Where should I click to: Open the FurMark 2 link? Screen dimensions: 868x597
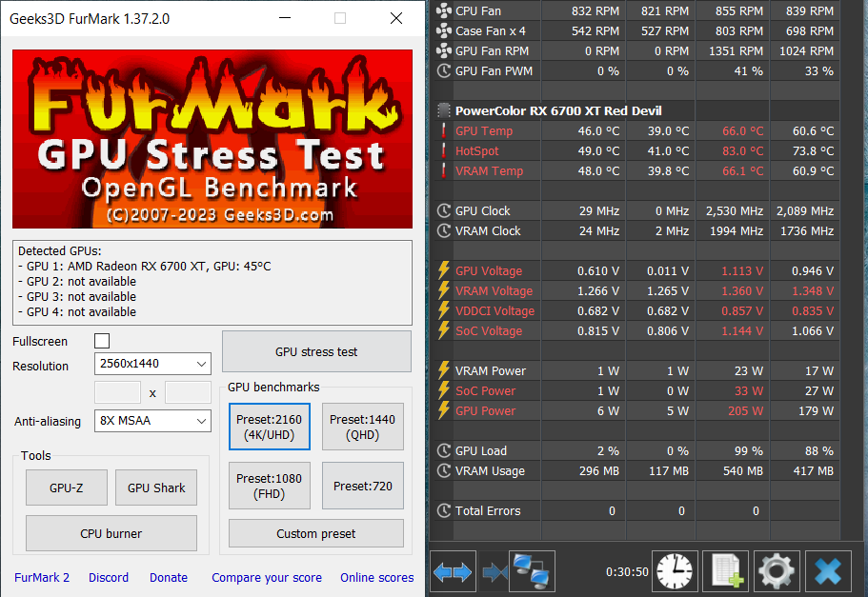click(42, 578)
